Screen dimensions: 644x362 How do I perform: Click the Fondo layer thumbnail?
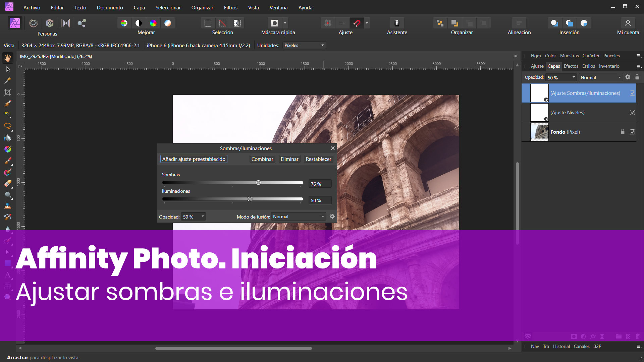[x=539, y=132]
